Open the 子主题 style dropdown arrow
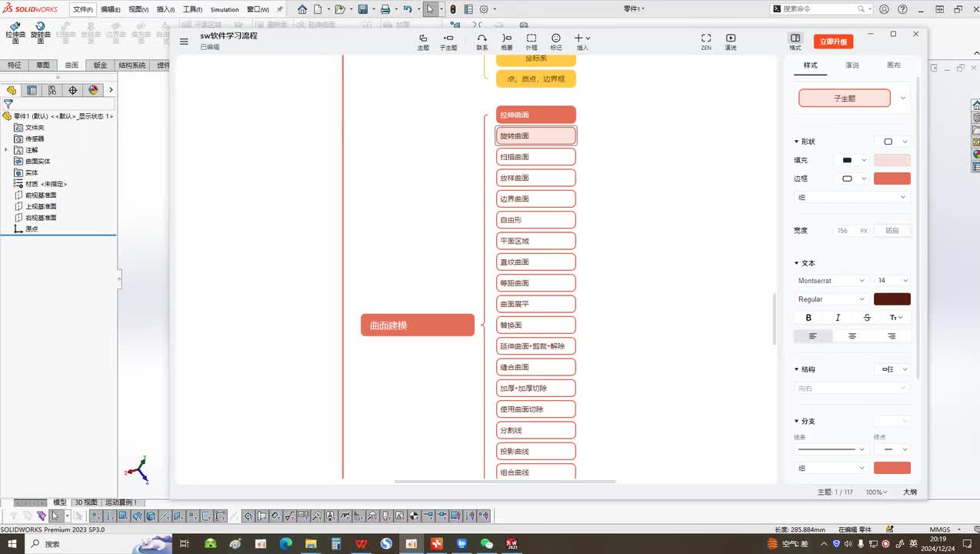Image resolution: width=980 pixels, height=554 pixels. tap(902, 98)
